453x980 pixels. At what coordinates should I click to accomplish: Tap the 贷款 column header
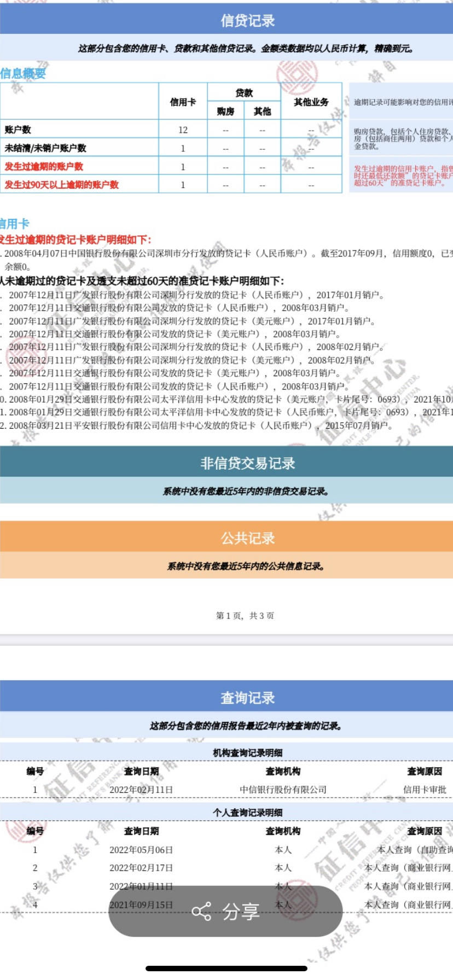pyautogui.click(x=244, y=93)
